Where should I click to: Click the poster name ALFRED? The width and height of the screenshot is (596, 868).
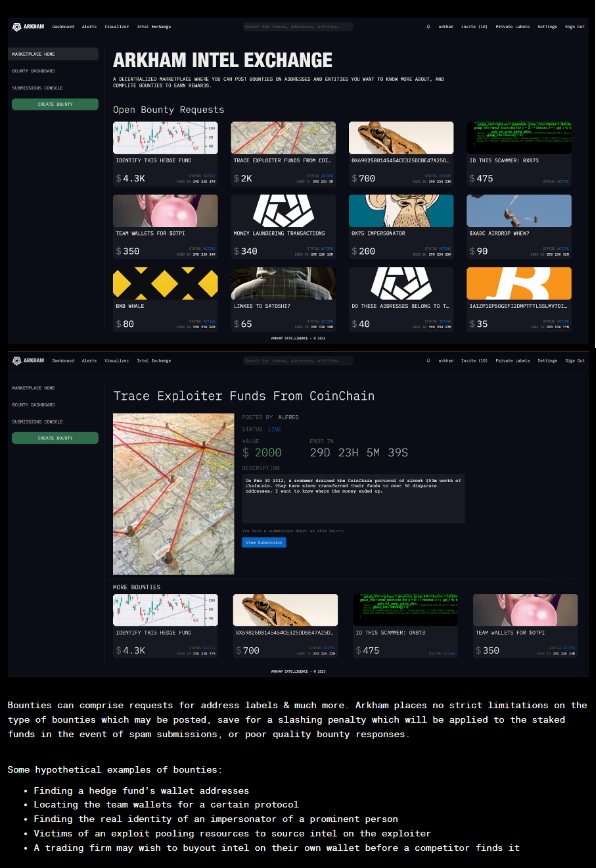pyautogui.click(x=288, y=417)
